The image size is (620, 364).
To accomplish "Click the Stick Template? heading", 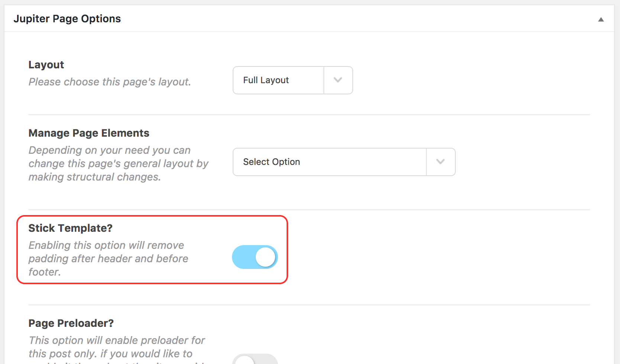I will [x=71, y=228].
